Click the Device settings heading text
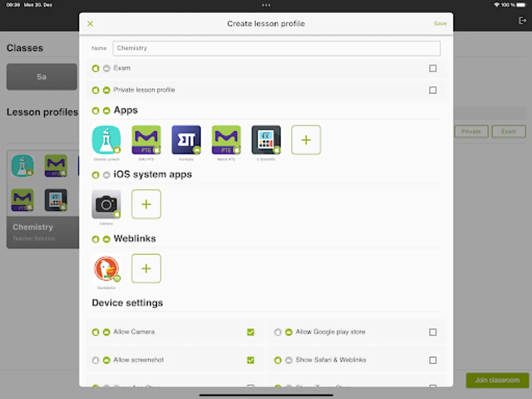Screen dimensions: 532x399 point(127,303)
